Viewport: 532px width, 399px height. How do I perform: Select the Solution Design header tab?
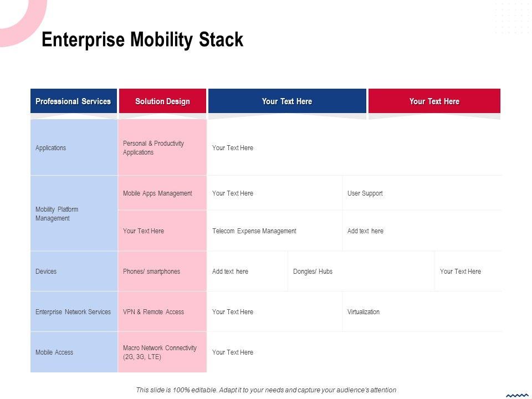pyautogui.click(x=162, y=101)
